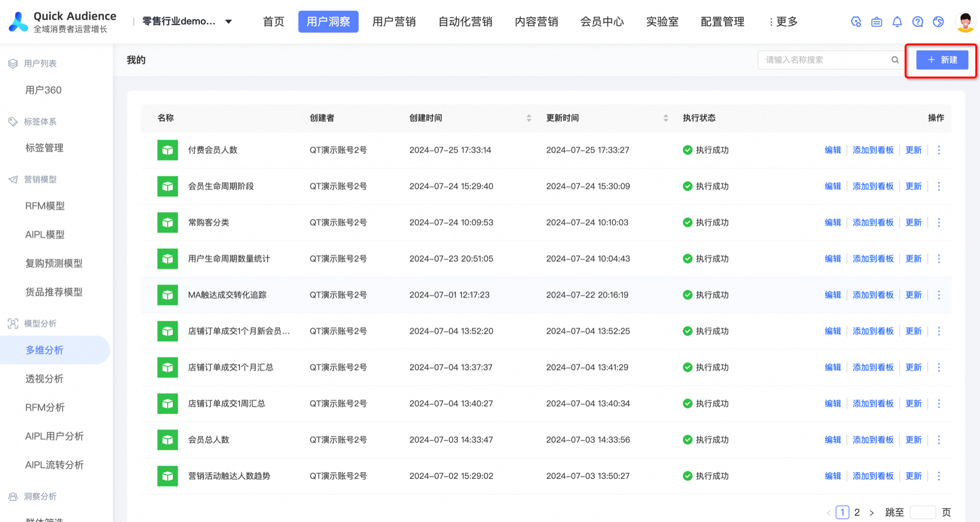Click the 用户列表 section header

40,63
